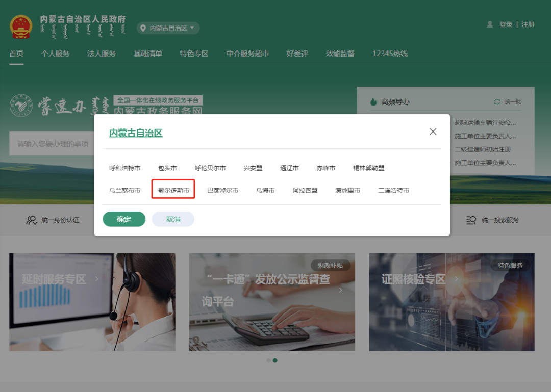Click the refresh icon beside 换一批

tap(497, 101)
